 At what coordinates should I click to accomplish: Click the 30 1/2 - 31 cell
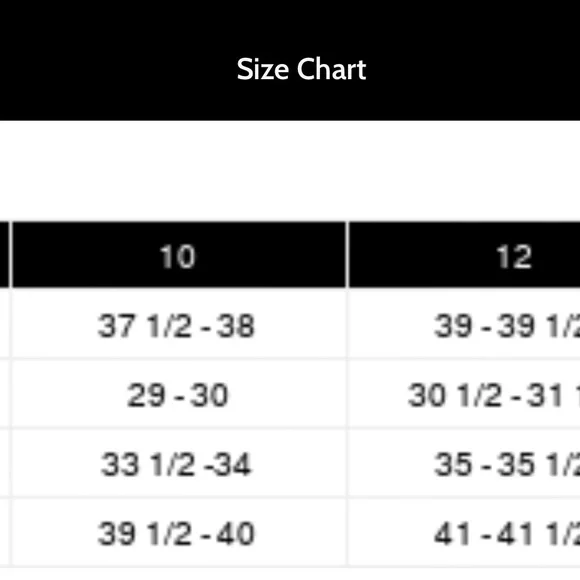464,393
